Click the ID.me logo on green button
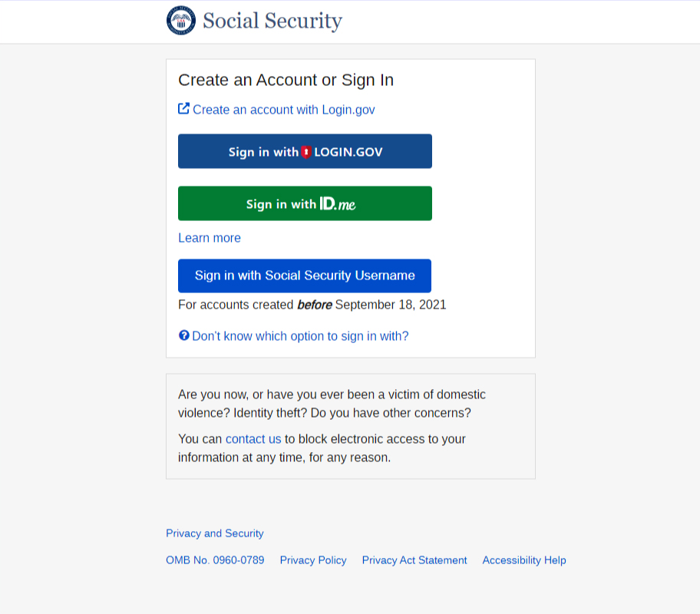Viewport: 700px width, 614px height. click(338, 204)
